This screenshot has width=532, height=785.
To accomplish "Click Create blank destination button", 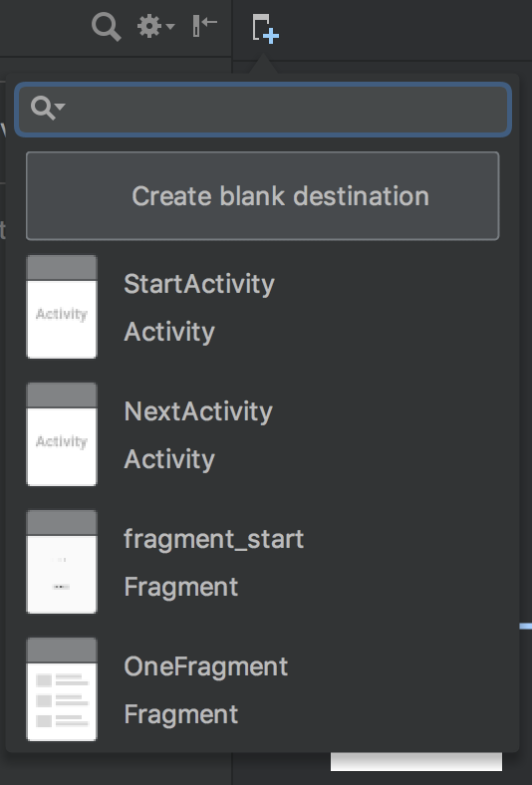I will pos(263,195).
